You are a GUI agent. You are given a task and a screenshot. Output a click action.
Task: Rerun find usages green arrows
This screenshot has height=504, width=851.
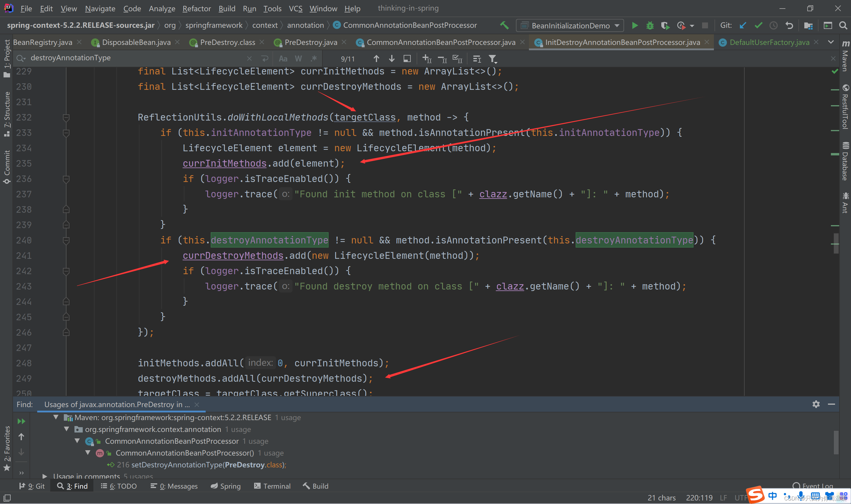click(x=21, y=421)
